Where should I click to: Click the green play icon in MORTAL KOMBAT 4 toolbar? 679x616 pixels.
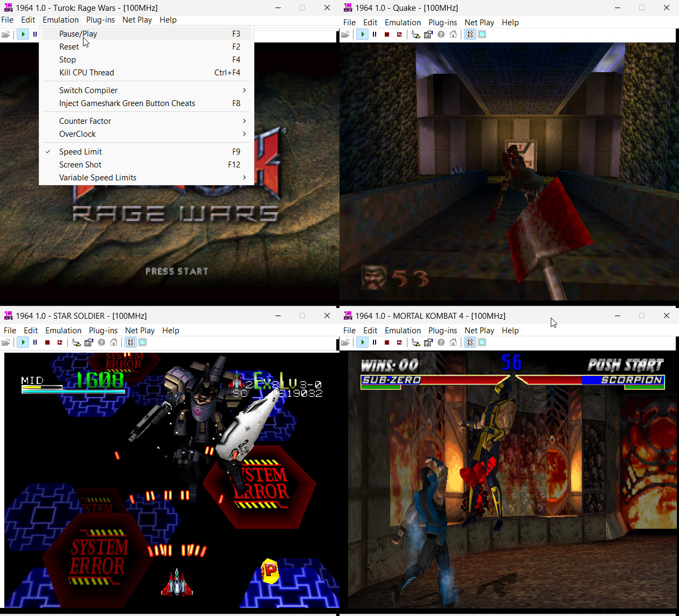[363, 342]
